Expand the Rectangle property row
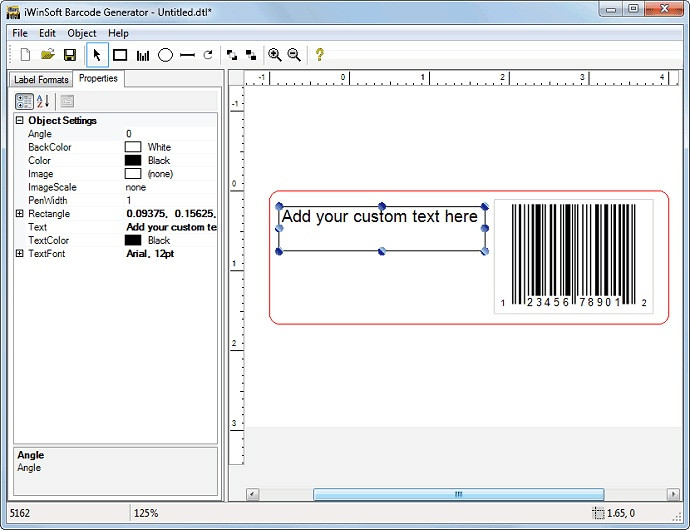Screen dimensions: 690x530 point(19,213)
